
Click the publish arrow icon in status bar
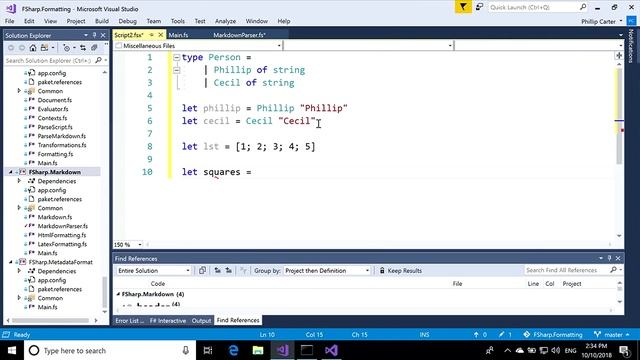tap(476, 334)
